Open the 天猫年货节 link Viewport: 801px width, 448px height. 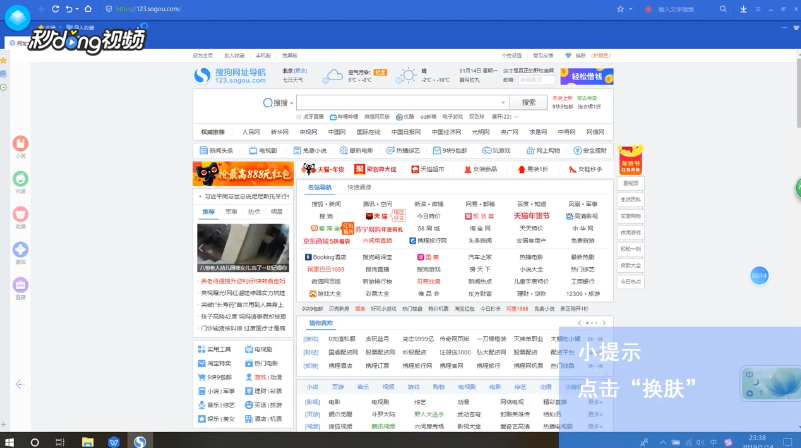[531, 216]
